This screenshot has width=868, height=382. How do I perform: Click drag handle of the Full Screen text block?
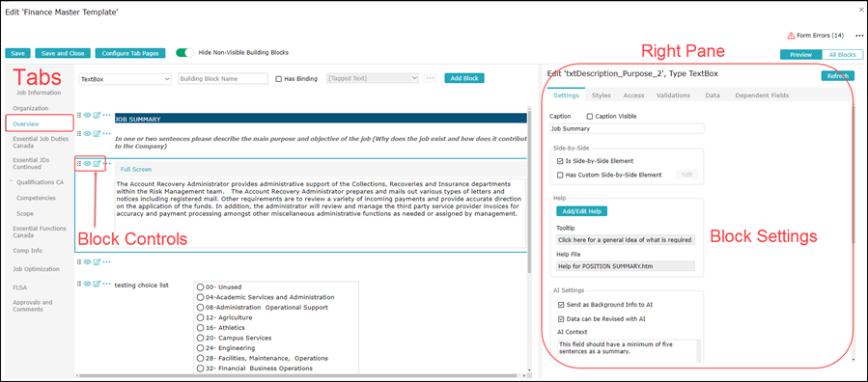point(79,163)
